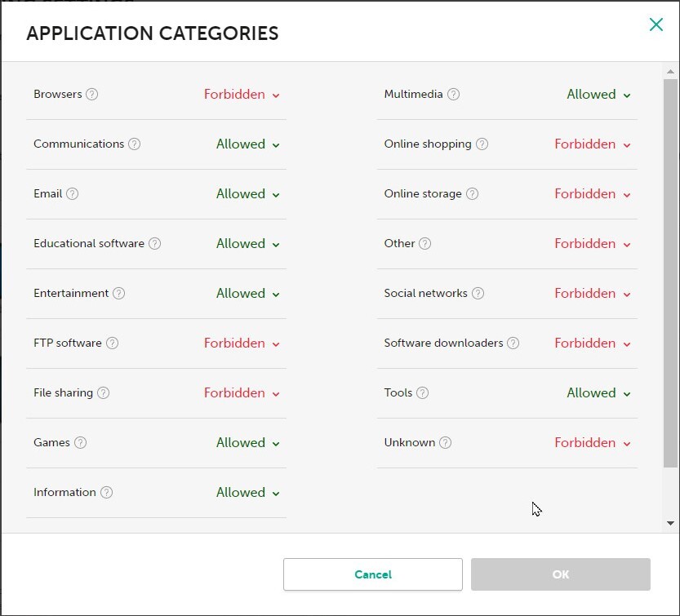Image resolution: width=680 pixels, height=616 pixels.
Task: Expand the Email Allowed dropdown
Action: tap(247, 194)
